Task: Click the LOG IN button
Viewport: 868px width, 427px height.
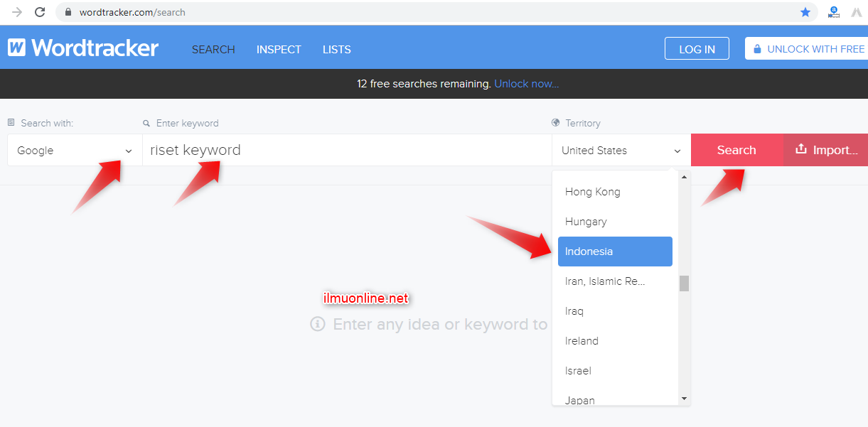Action: pos(697,49)
